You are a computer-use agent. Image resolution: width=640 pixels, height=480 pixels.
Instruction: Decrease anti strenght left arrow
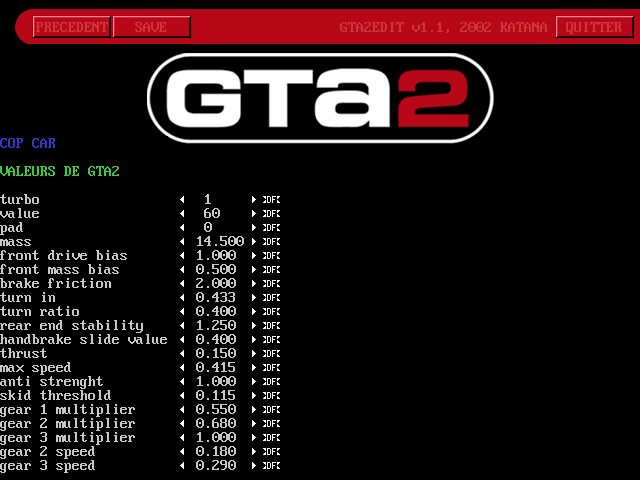(182, 381)
